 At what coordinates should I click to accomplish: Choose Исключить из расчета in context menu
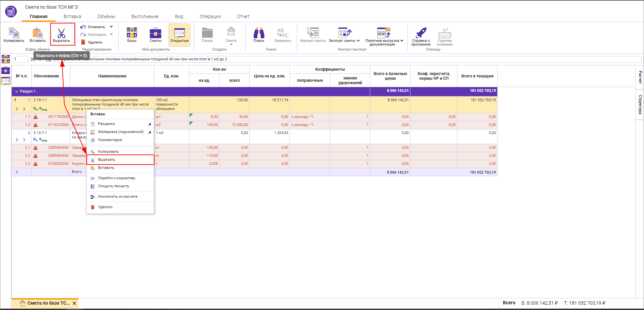click(x=120, y=197)
